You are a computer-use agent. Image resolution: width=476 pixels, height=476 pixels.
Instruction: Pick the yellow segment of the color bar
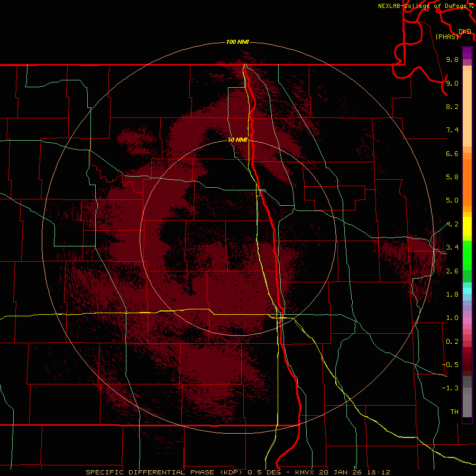467,226
